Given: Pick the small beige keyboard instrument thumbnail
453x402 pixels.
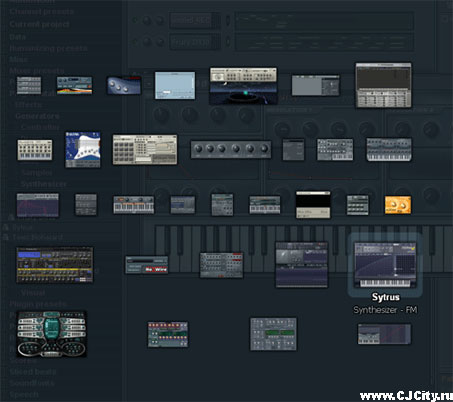Looking at the screenshot, I should point(35,150).
